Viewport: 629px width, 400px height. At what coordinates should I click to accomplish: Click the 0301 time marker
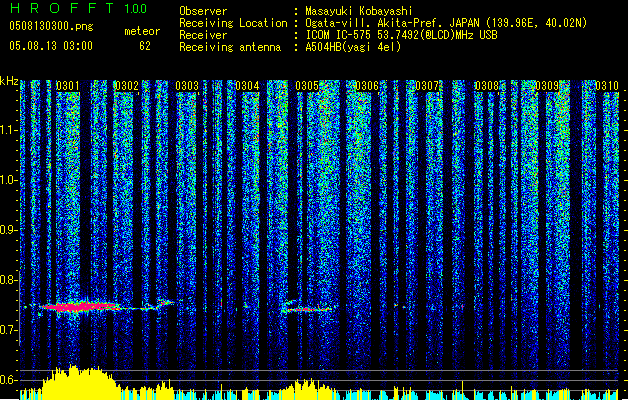pos(67,86)
